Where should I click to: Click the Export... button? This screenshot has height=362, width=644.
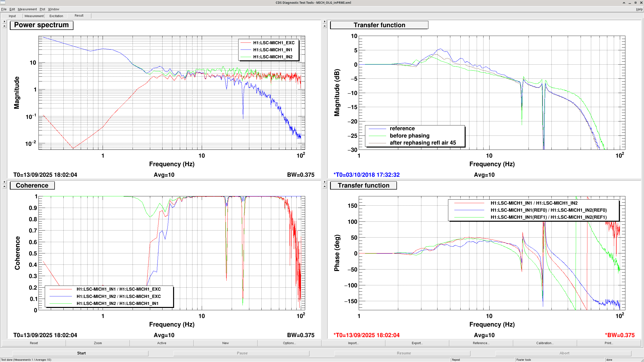[417, 343]
